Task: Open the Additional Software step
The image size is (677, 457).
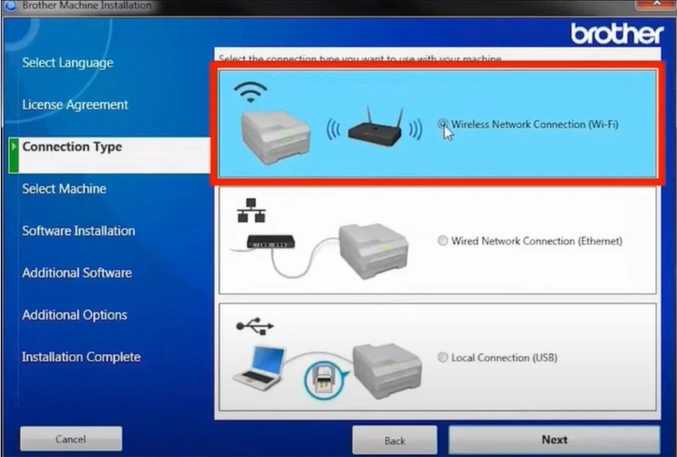Action: click(77, 273)
